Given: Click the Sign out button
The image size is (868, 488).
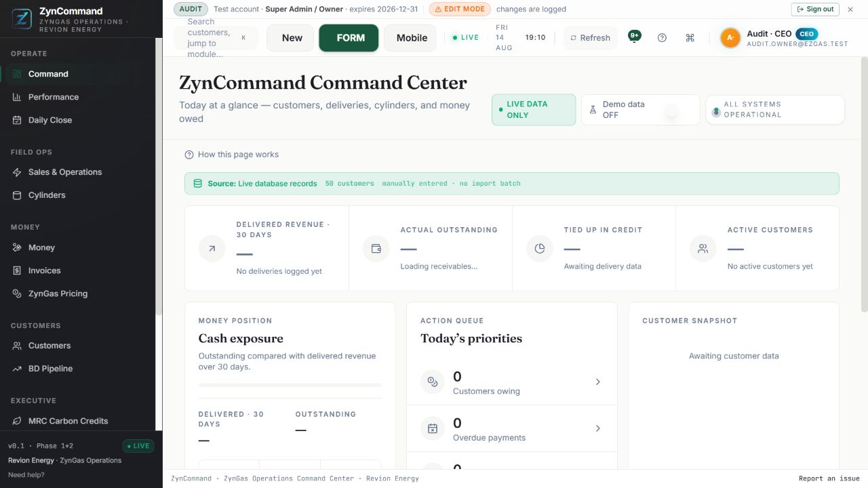Looking at the screenshot, I should [814, 9].
